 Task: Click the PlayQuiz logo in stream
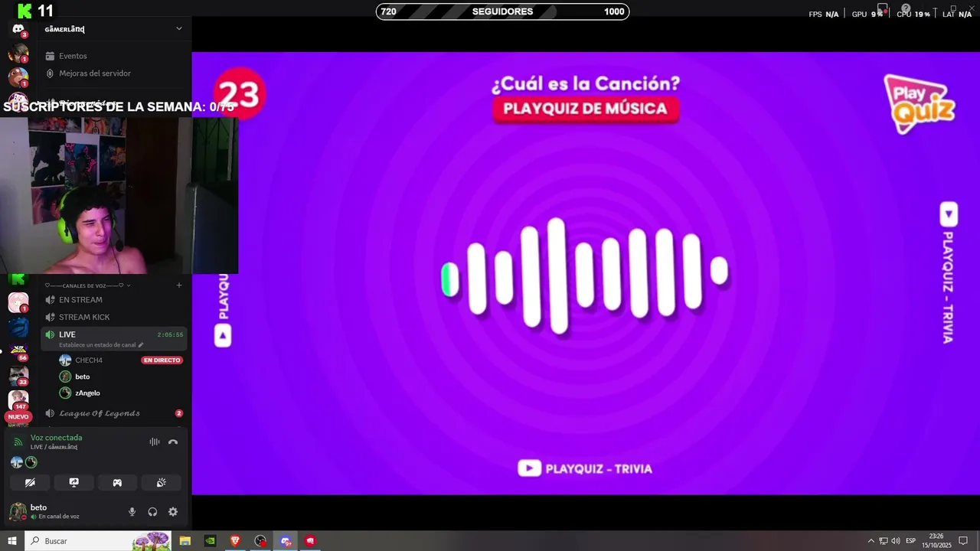click(x=918, y=103)
